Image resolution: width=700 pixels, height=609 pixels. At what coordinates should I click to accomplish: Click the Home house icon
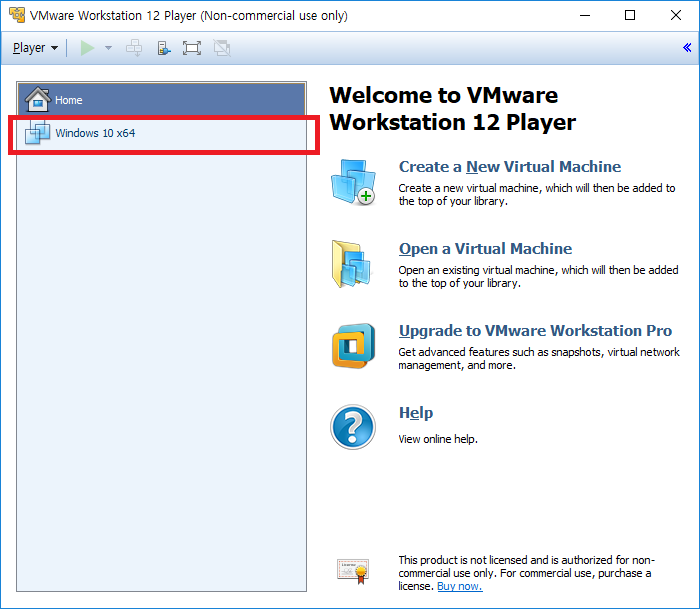38,99
